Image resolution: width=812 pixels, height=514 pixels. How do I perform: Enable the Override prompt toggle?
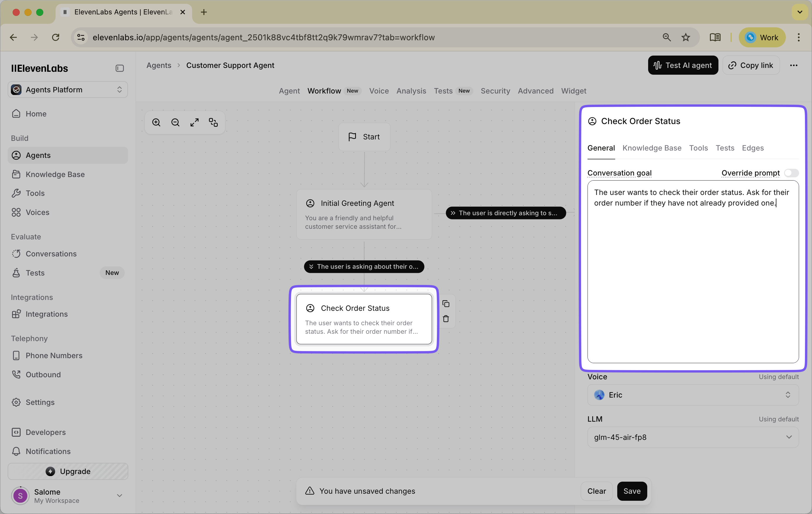tap(791, 173)
